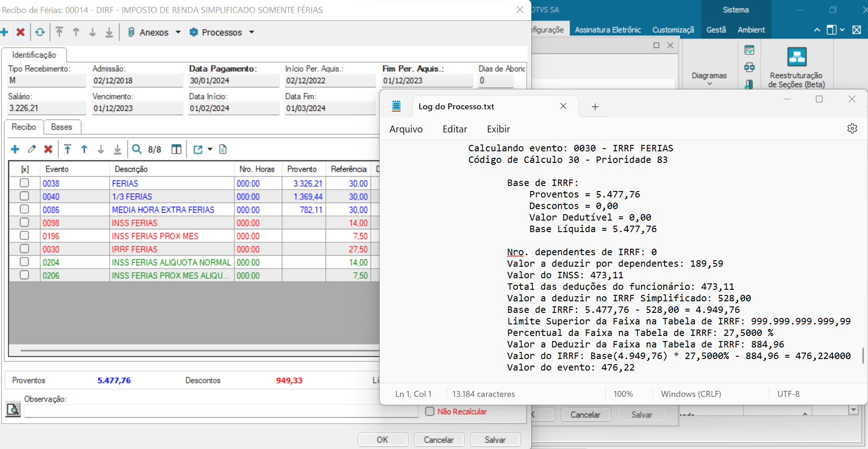The height and width of the screenshot is (449, 868).
Task: Jump to first event in grid toolbar
Action: click(67, 149)
